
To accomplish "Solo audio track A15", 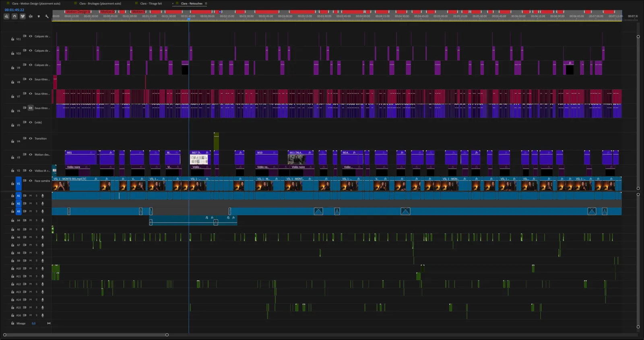I will pos(36,308).
